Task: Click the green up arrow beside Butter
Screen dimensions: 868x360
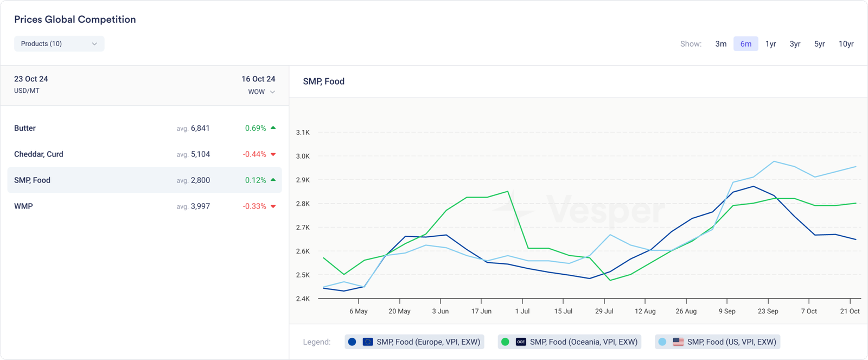Action: [x=273, y=128]
